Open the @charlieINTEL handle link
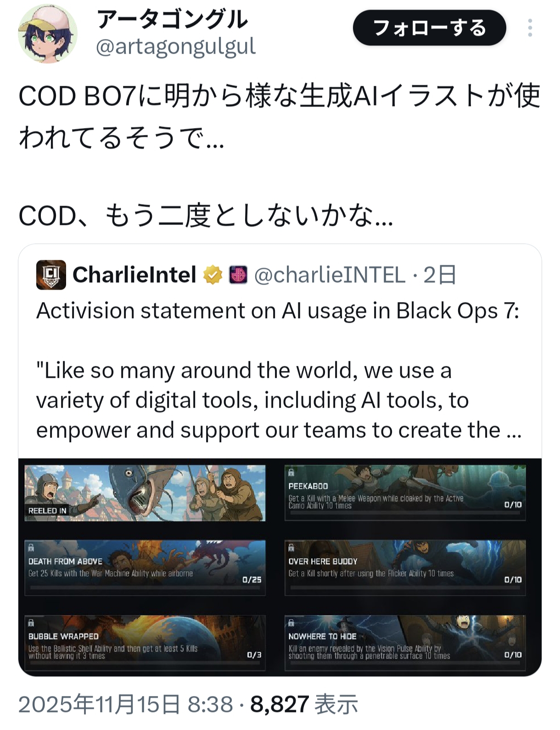Screen dimensions: 560x730 click(x=330, y=275)
